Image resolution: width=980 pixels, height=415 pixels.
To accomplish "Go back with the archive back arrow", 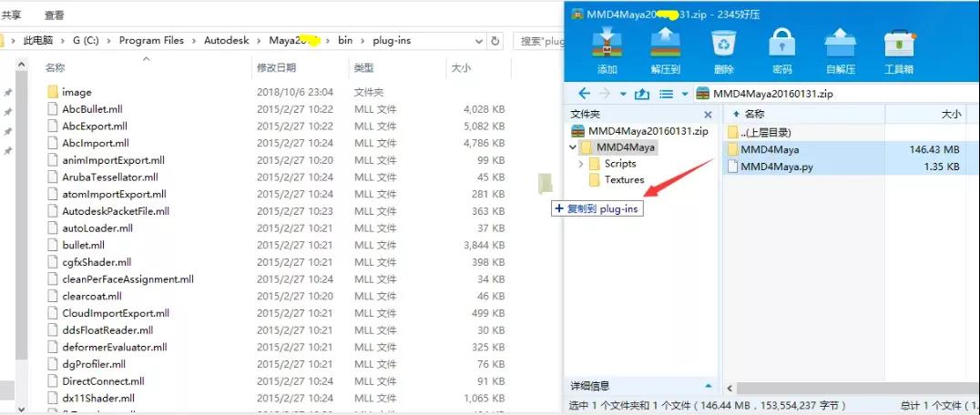I will coord(584,94).
